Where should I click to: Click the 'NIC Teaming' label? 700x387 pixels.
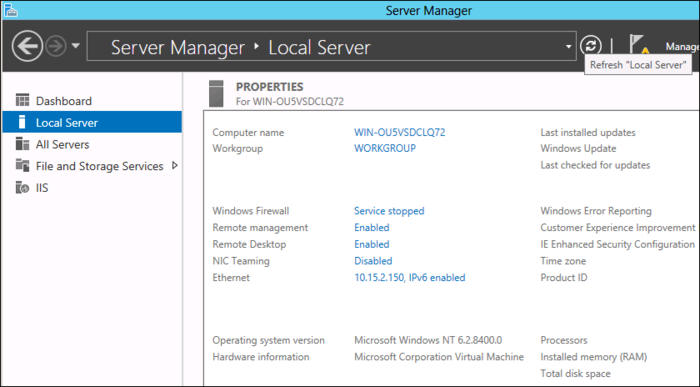(x=241, y=261)
